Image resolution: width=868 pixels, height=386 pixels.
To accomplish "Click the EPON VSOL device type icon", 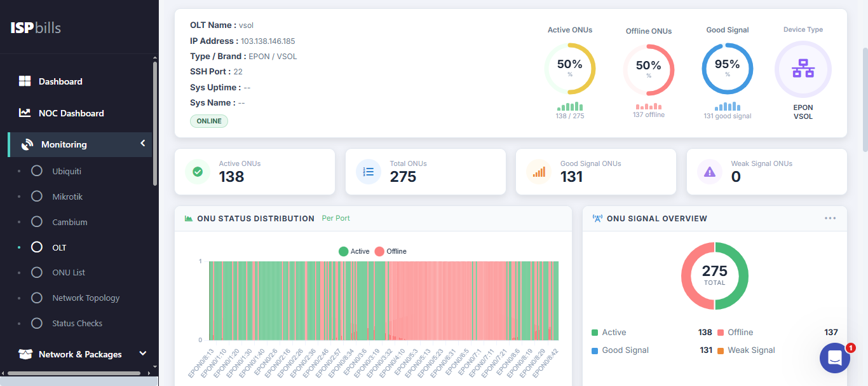I will tap(803, 69).
